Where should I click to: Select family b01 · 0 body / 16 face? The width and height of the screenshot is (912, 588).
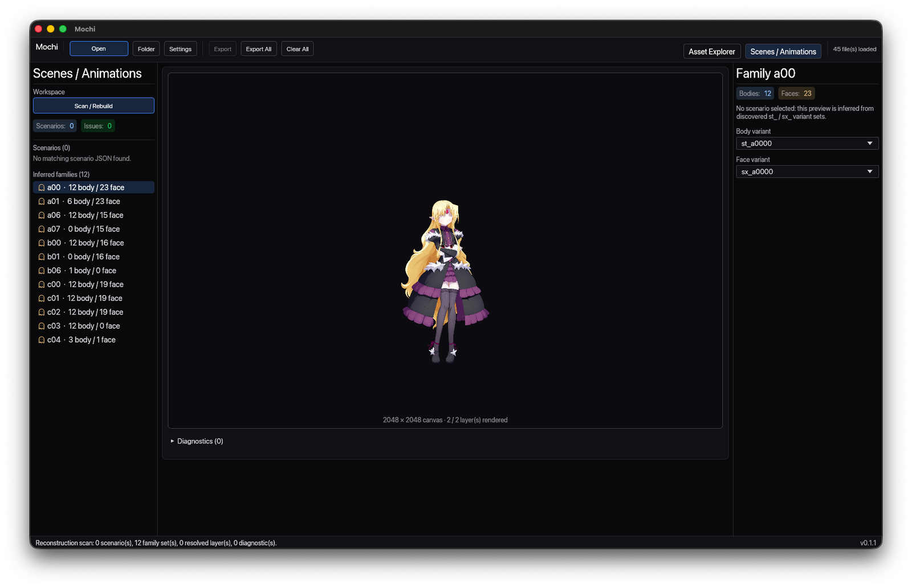[93, 257]
